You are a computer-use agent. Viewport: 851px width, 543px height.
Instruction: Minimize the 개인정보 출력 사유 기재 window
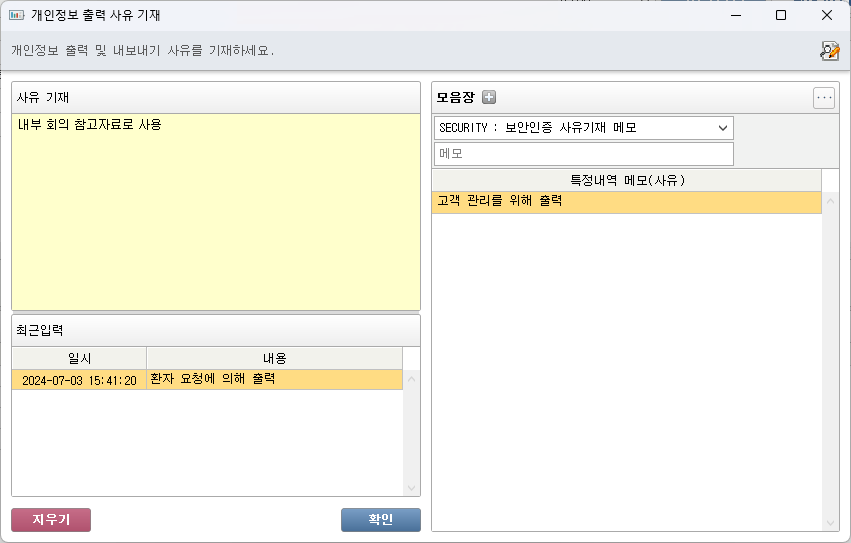pos(735,15)
